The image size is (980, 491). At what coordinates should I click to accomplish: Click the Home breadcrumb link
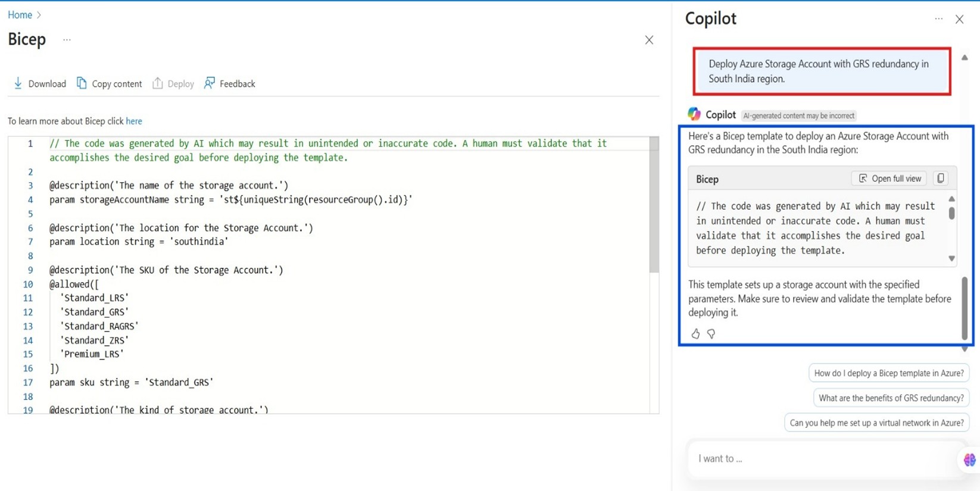click(20, 15)
